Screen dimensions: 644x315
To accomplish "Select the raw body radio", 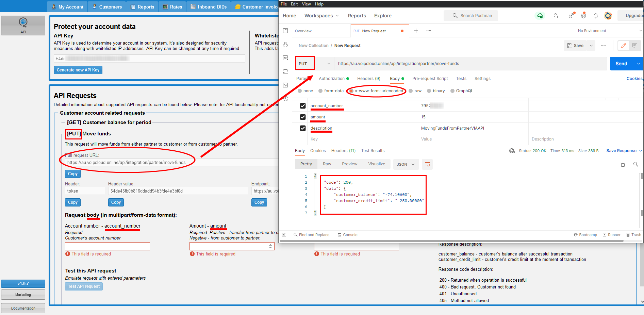I will (x=411, y=91).
